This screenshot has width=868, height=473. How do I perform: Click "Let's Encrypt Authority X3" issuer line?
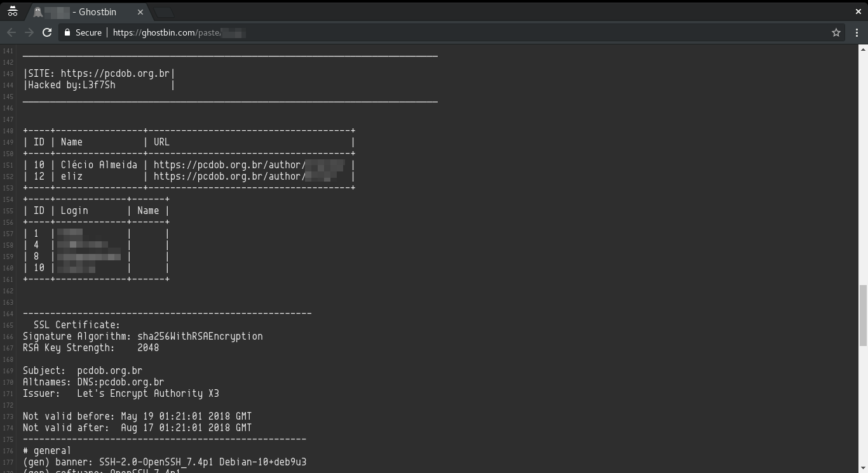[121, 394]
